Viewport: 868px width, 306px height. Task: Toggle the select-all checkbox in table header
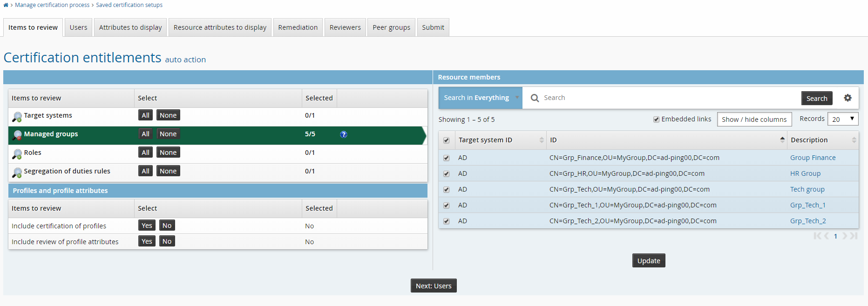tap(447, 140)
